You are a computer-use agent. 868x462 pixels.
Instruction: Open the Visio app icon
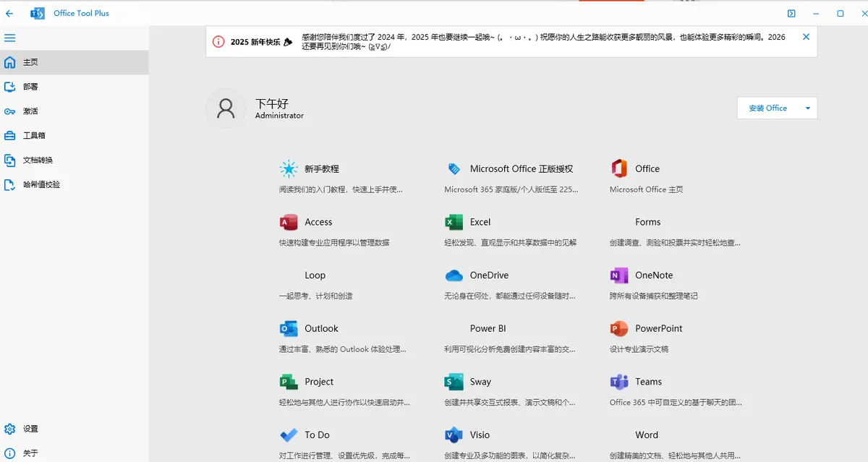point(454,435)
